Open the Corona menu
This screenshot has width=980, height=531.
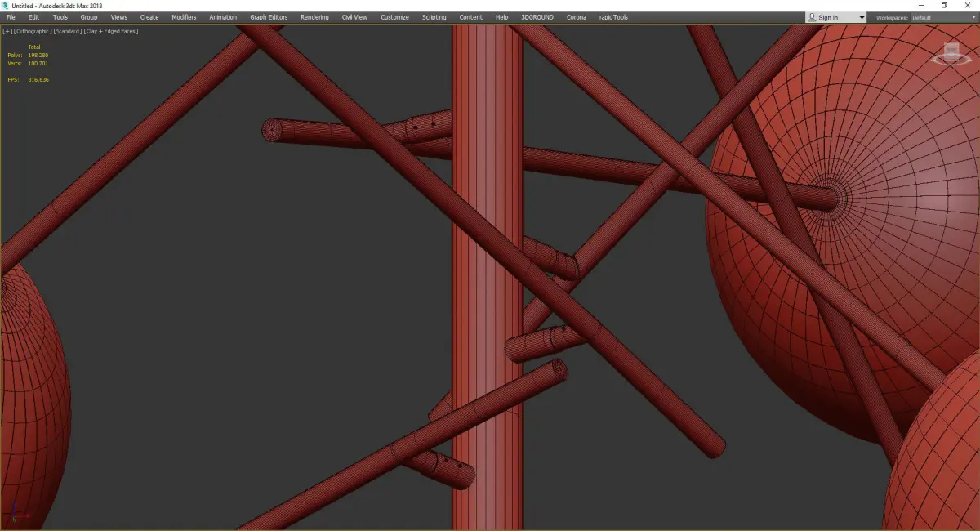click(x=577, y=17)
